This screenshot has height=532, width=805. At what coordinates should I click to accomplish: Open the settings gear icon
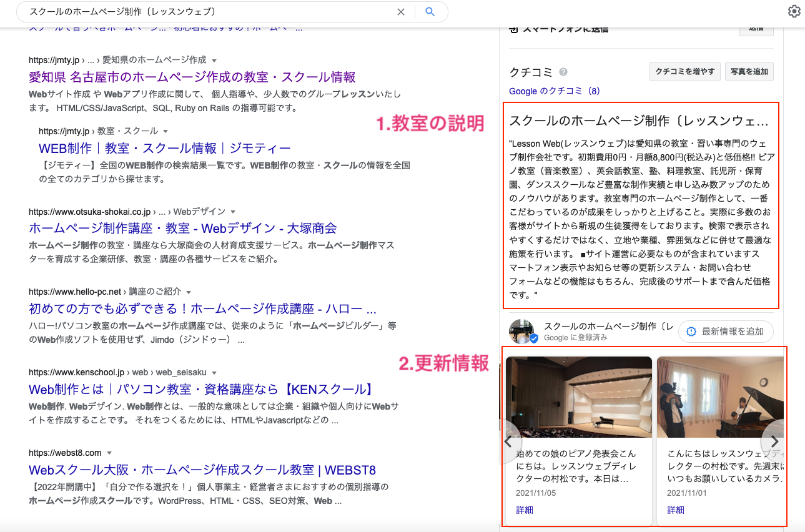794,11
